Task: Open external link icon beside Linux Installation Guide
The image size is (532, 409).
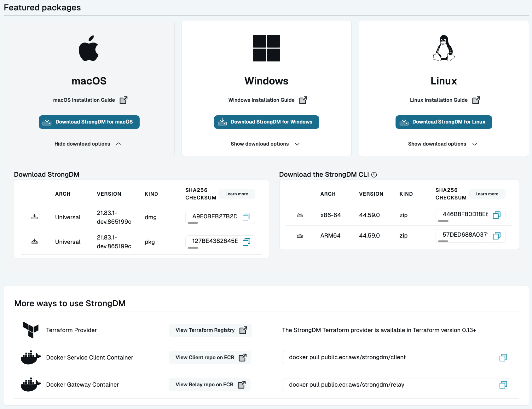Action: pos(476,100)
